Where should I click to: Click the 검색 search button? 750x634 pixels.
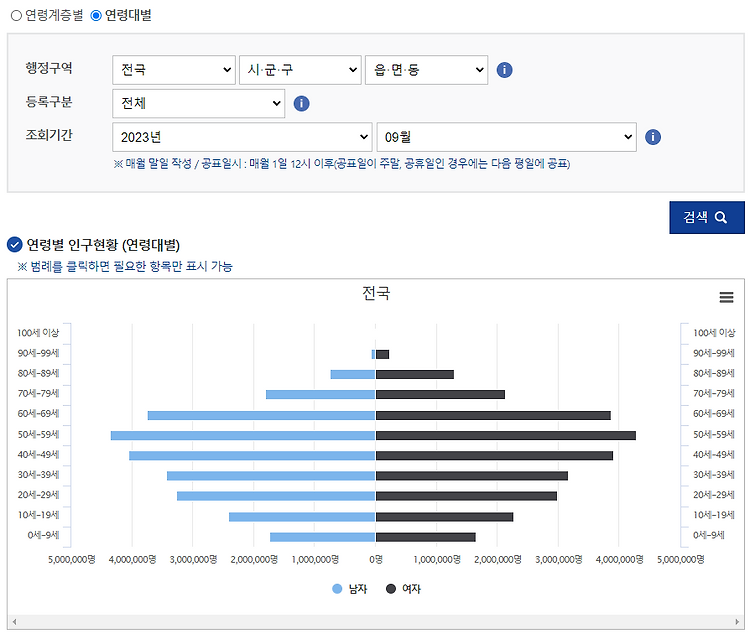[706, 218]
